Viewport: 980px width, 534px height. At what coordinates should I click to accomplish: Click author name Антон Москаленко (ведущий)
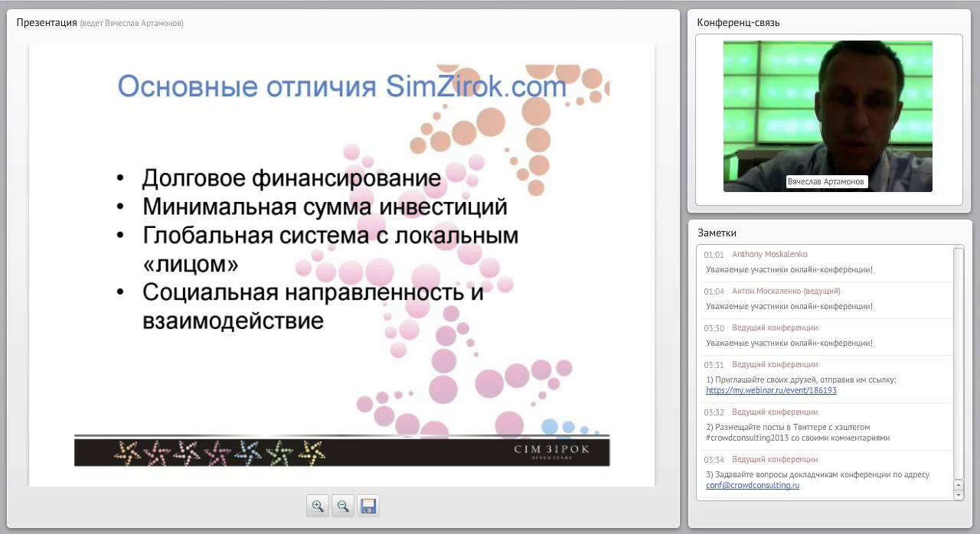(x=786, y=291)
